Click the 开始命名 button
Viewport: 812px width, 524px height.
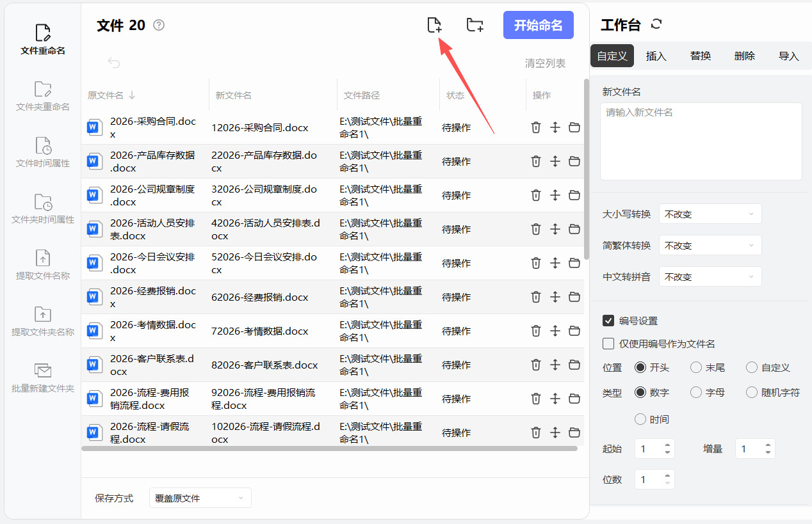tap(538, 25)
